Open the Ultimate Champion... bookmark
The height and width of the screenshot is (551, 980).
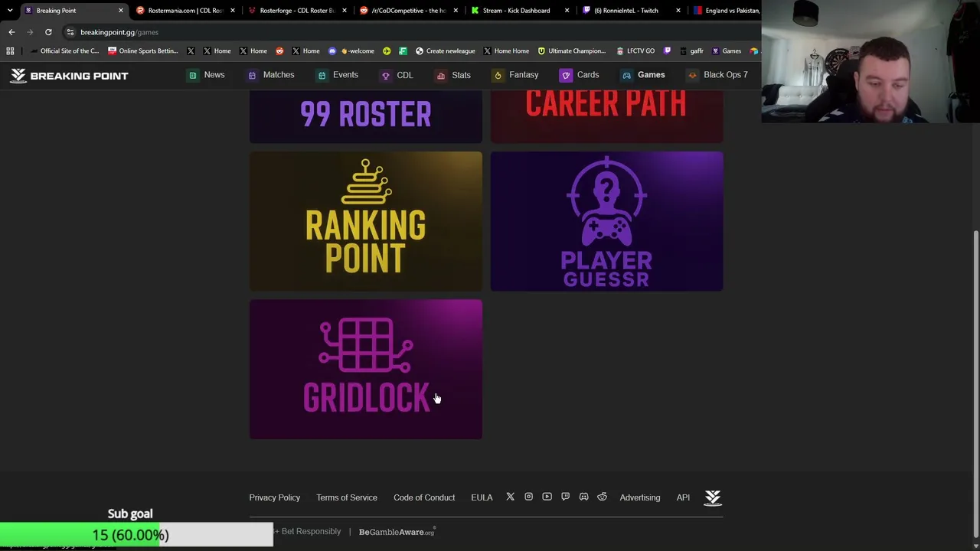[571, 51]
